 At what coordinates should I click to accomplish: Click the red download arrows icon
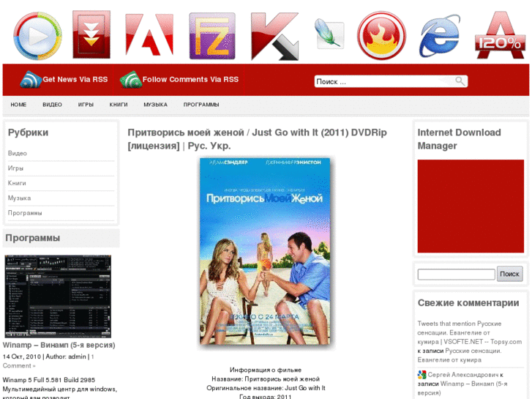click(x=91, y=34)
